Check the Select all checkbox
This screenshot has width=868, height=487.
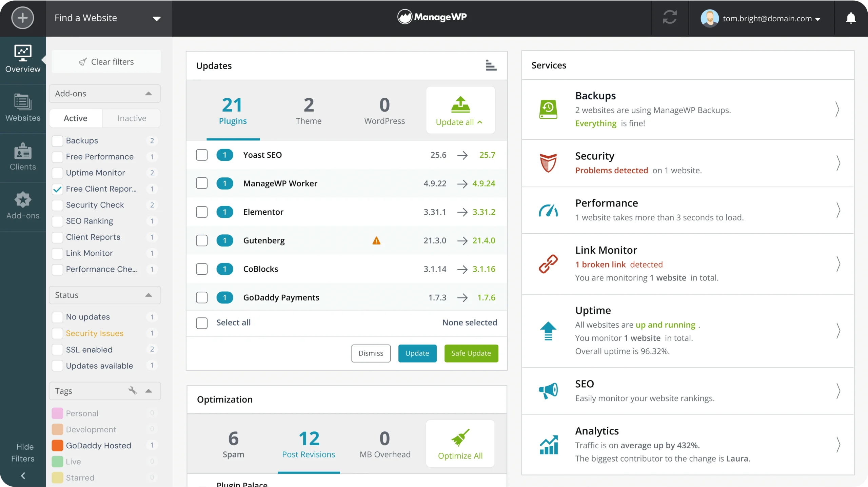[202, 323]
